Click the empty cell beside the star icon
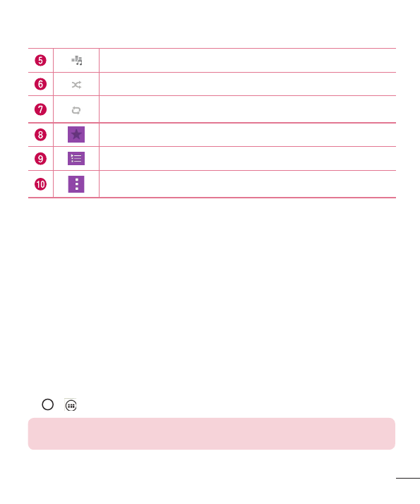Image resolution: width=420 pixels, height=504 pixels. point(248,135)
